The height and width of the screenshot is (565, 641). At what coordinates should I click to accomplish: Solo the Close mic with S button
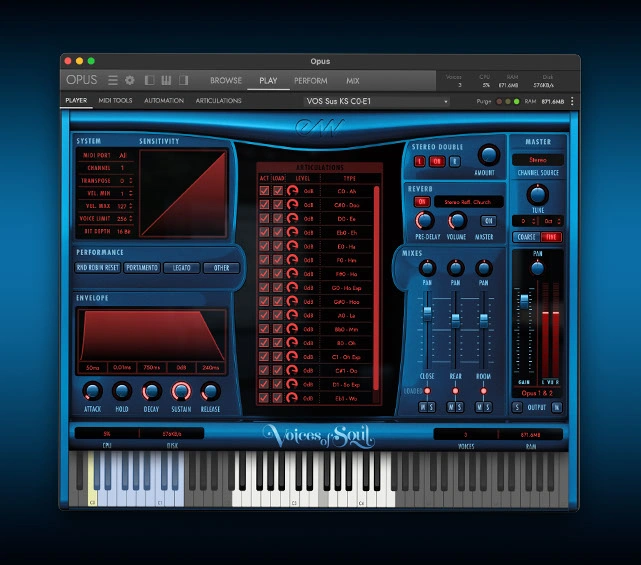(431, 407)
